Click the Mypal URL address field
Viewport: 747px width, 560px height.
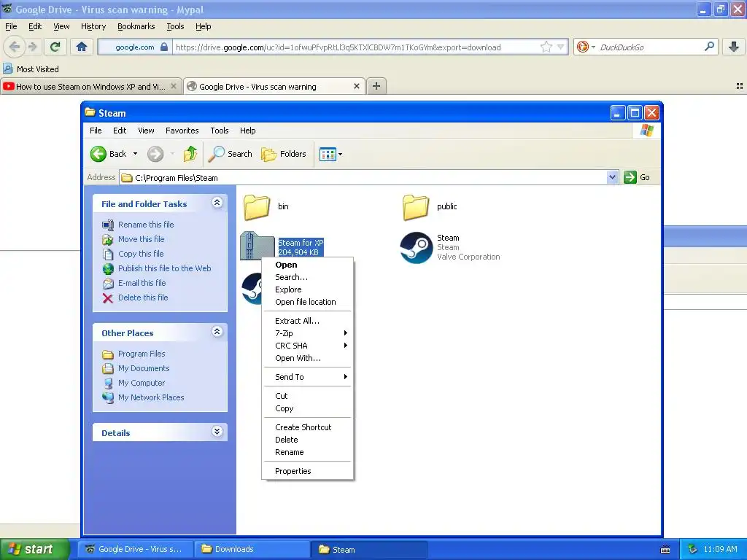[x=356, y=47]
